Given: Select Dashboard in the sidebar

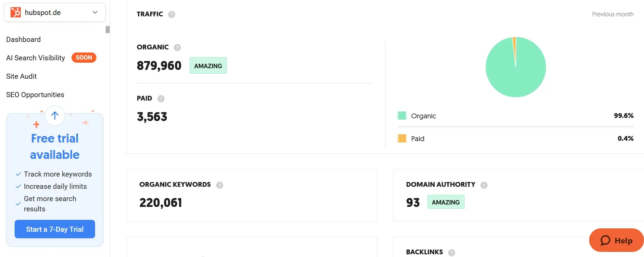Looking at the screenshot, I should point(23,40).
